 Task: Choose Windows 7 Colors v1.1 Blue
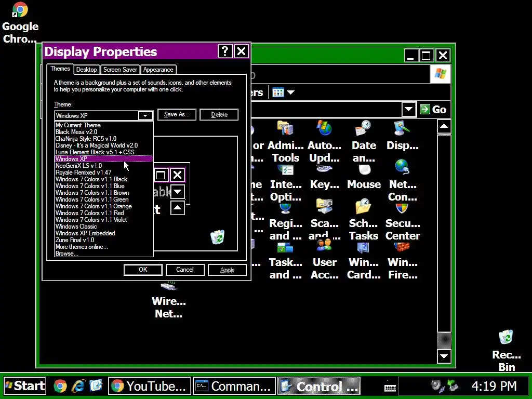point(104,186)
